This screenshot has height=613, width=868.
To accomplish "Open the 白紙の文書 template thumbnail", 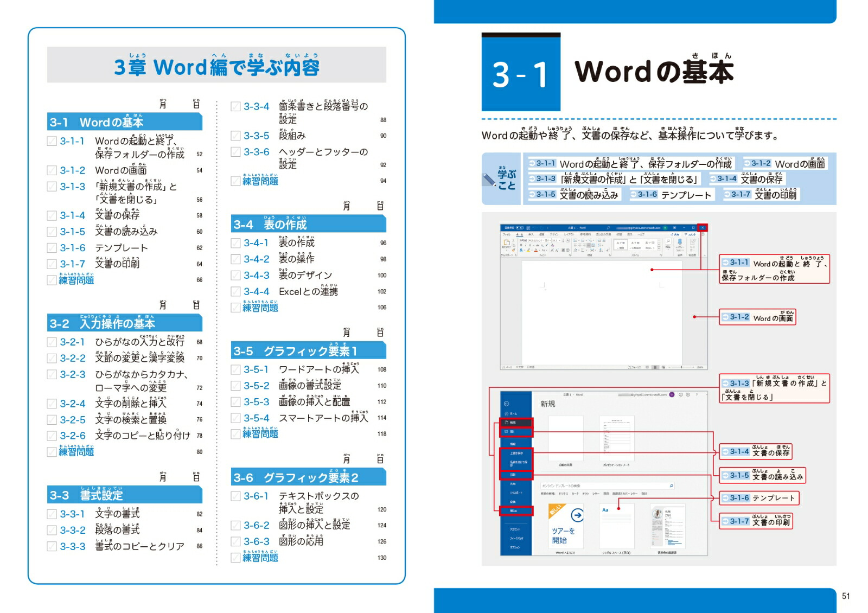I will coord(566,438).
